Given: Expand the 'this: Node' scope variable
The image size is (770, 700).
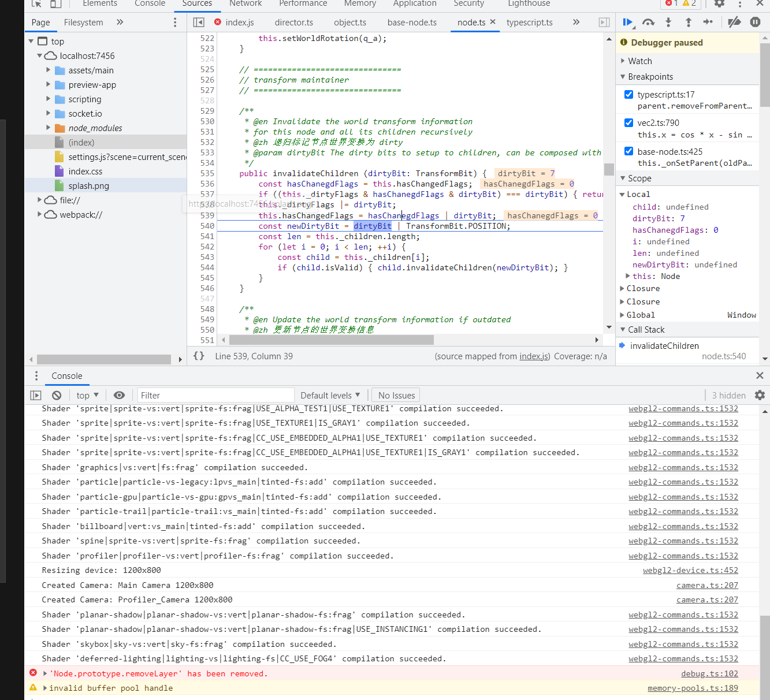Looking at the screenshot, I should 628,276.
